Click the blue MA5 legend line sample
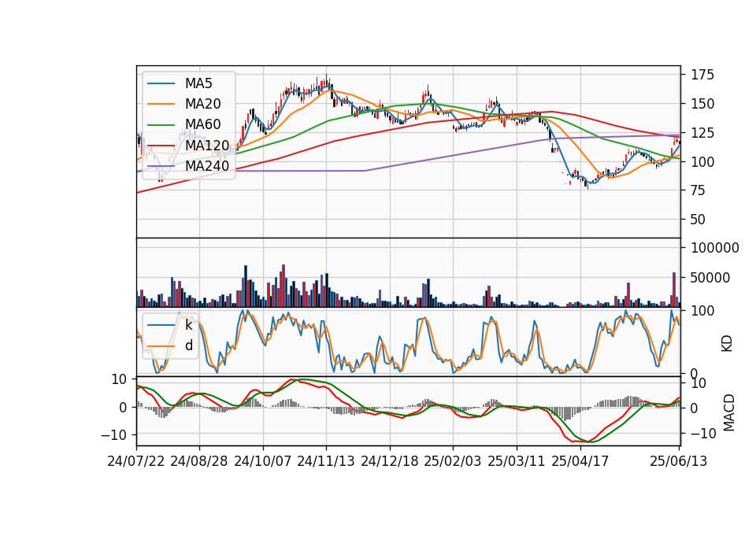Image resolution: width=756 pixels, height=543 pixels. pos(161,84)
